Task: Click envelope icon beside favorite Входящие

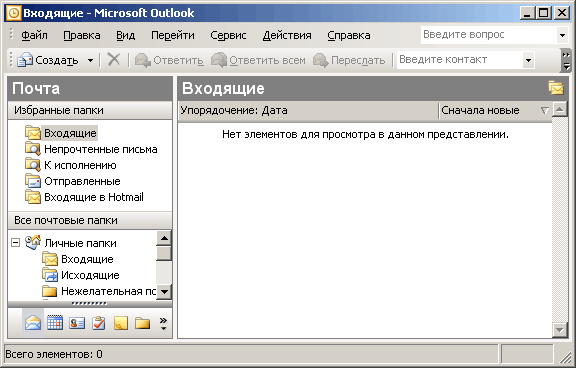Action: (33, 133)
